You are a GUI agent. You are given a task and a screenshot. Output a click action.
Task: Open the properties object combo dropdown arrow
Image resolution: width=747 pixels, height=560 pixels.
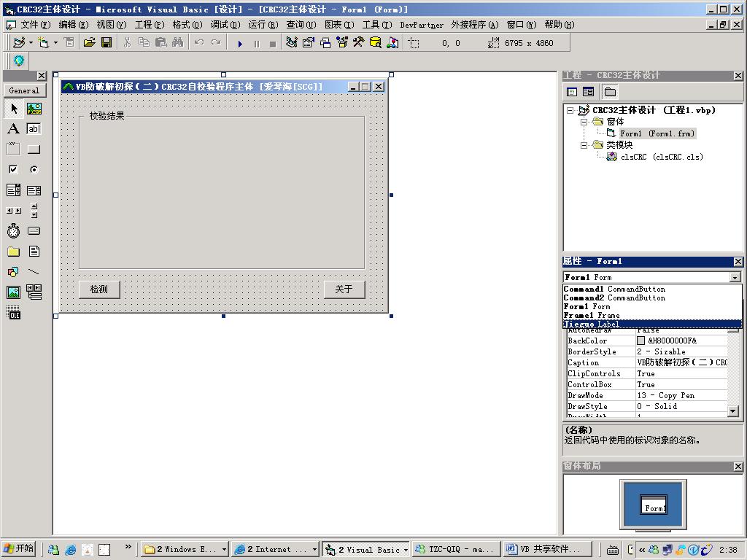(x=735, y=278)
